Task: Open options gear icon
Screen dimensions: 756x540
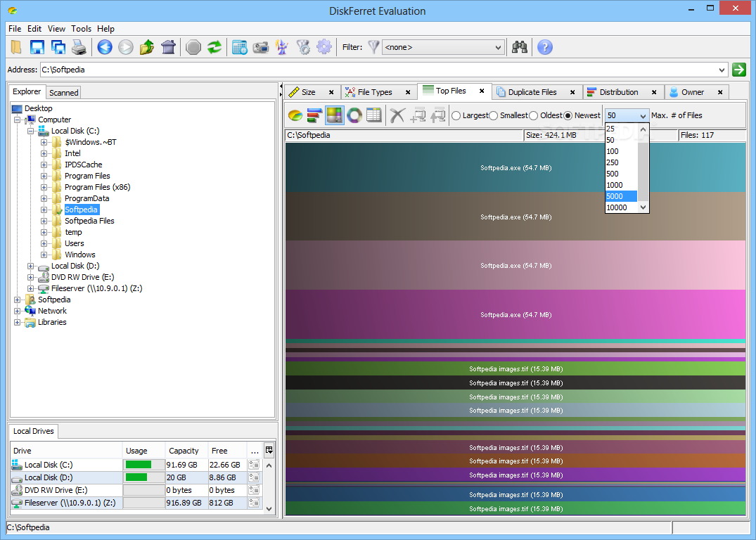Action: click(324, 47)
